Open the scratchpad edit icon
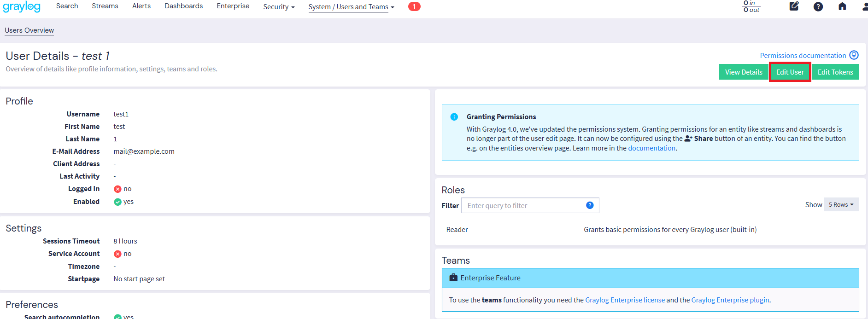This screenshot has height=319, width=868. pyautogui.click(x=794, y=6)
